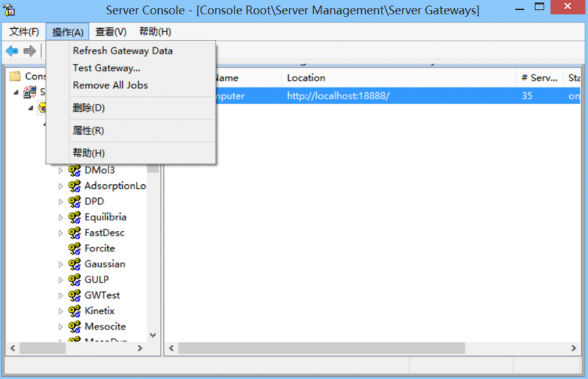Choose 帮助(H) in the dropdown menu
588x379 pixels.
(131, 153)
